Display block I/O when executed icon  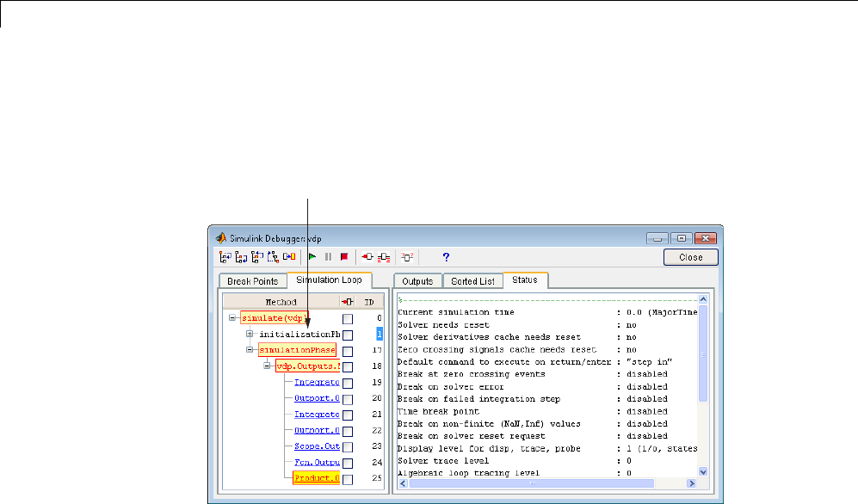coord(384,257)
